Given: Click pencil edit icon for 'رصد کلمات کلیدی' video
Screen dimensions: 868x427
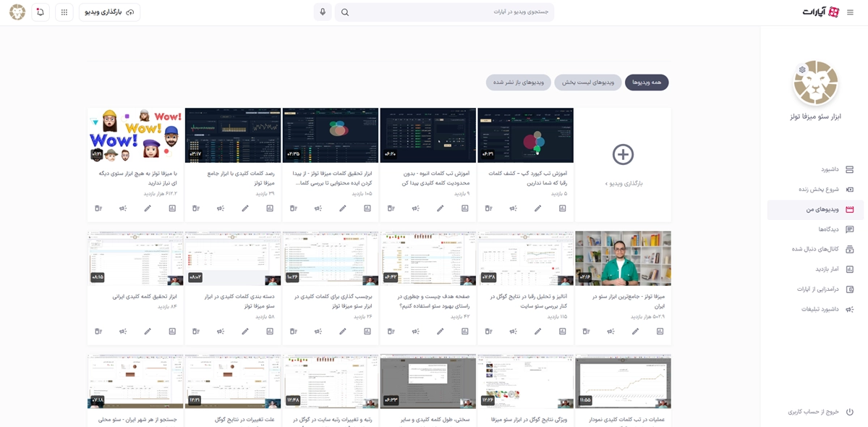Looking at the screenshot, I should coord(245,208).
